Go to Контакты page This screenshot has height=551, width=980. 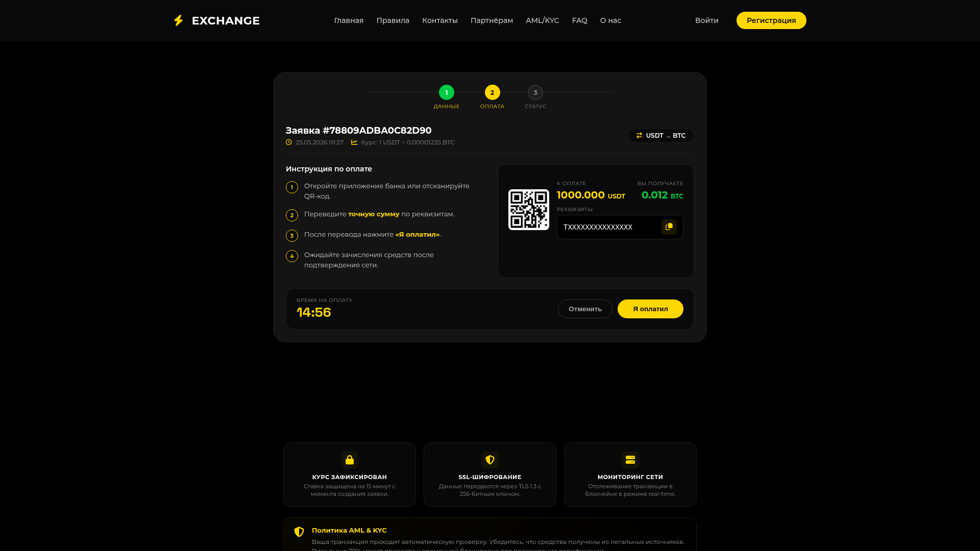pyautogui.click(x=440, y=20)
